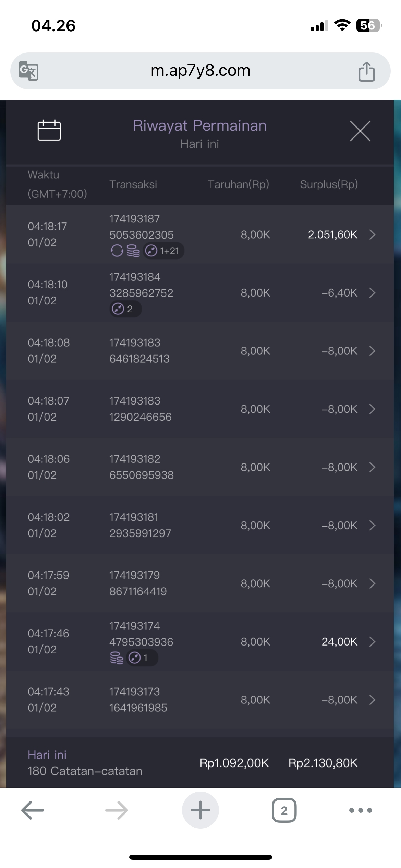Close the Riwayat Permainan panel
401x868 pixels.
click(360, 131)
